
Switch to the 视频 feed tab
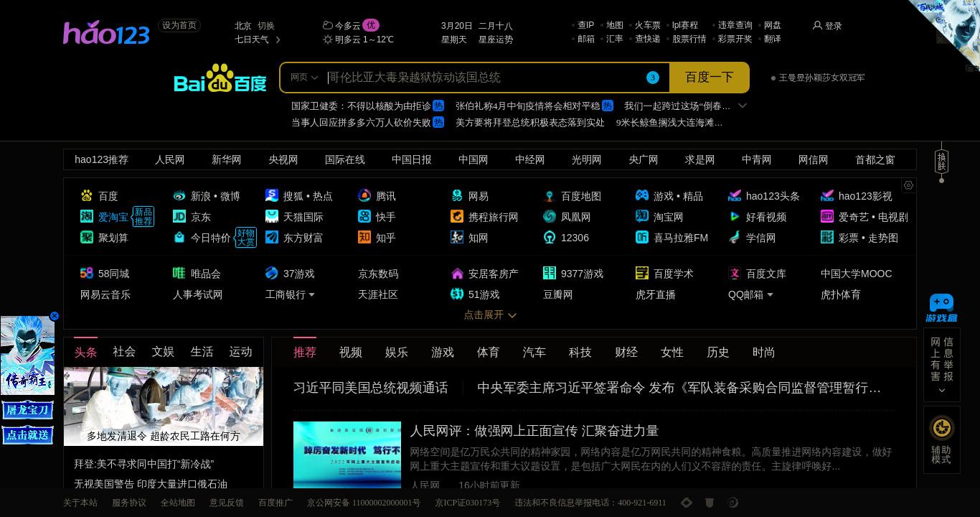point(350,352)
